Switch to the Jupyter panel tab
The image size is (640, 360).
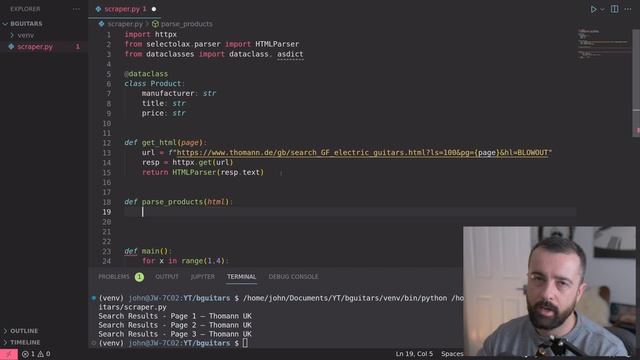202,277
